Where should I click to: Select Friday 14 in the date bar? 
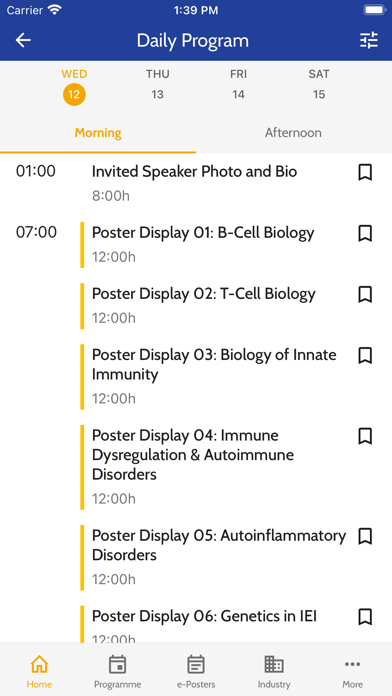pyautogui.click(x=238, y=84)
